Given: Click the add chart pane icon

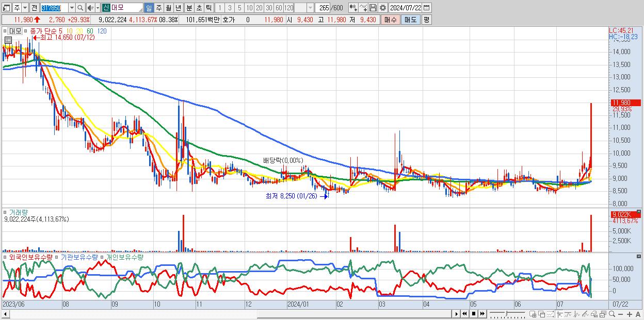Looking at the screenshot, I should 533,314.
